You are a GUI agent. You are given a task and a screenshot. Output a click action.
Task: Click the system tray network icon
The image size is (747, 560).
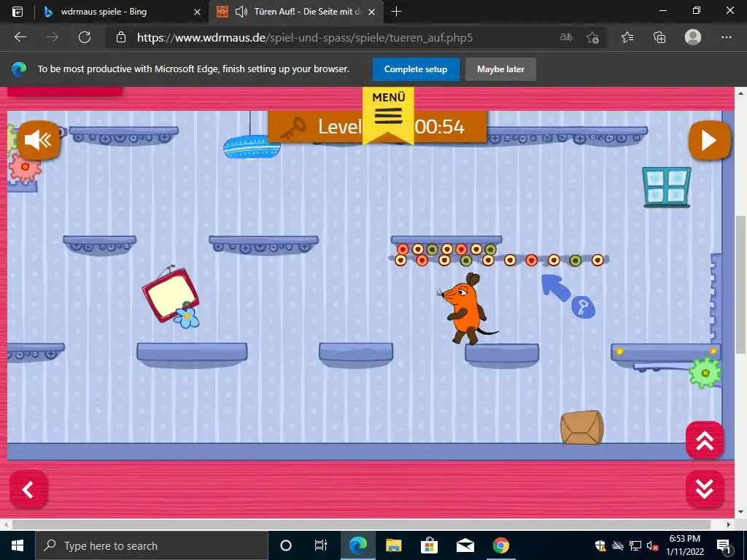coord(635,545)
